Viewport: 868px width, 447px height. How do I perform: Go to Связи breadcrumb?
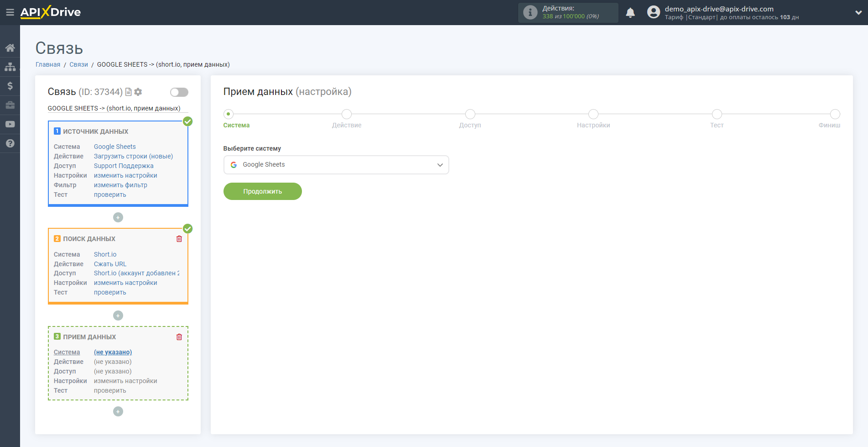pyautogui.click(x=78, y=64)
